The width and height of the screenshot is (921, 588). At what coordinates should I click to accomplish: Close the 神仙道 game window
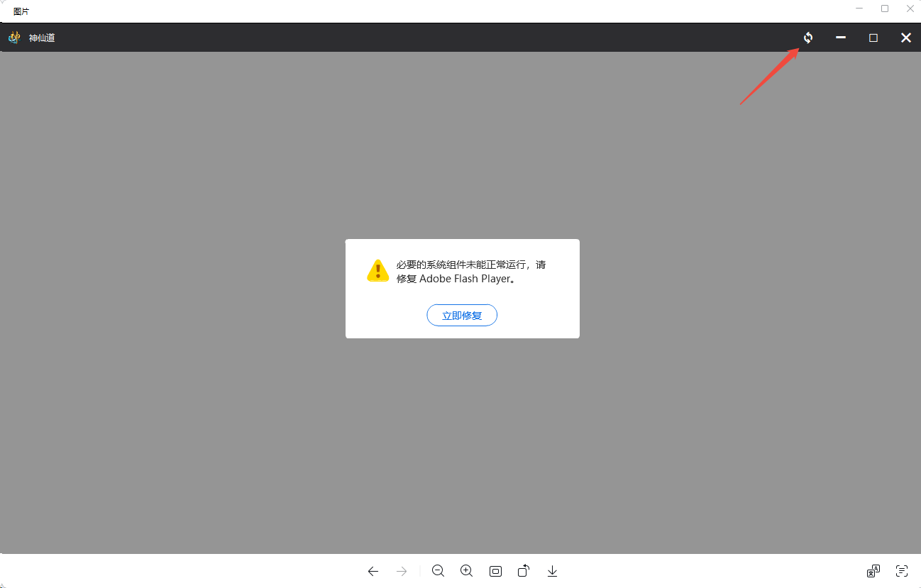pos(905,38)
